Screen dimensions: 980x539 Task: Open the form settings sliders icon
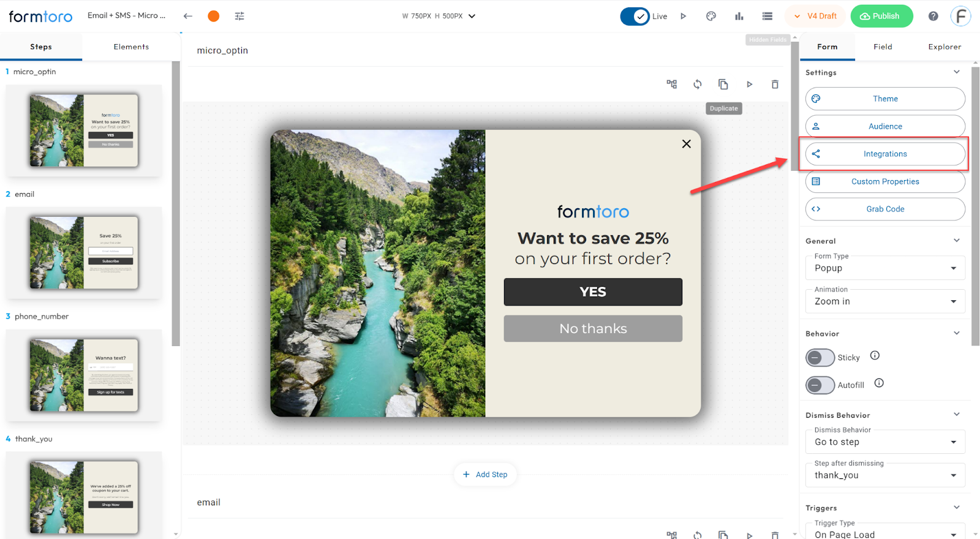pyautogui.click(x=239, y=16)
